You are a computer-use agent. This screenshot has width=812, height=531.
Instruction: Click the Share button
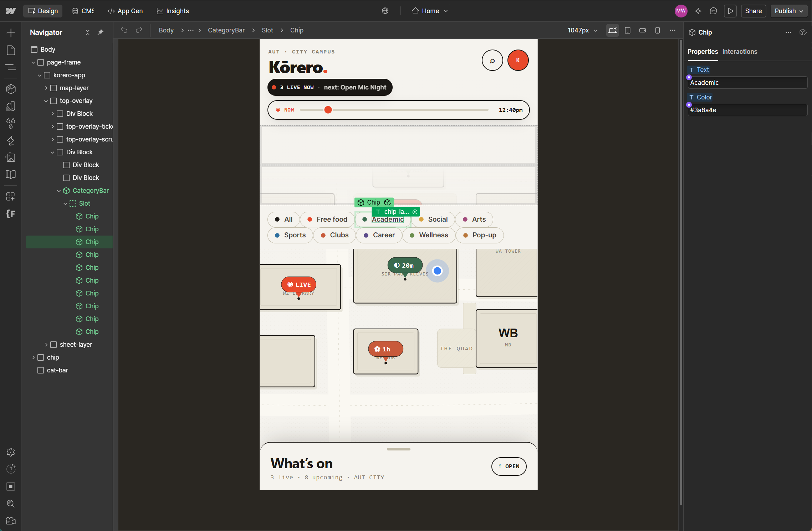pyautogui.click(x=753, y=11)
